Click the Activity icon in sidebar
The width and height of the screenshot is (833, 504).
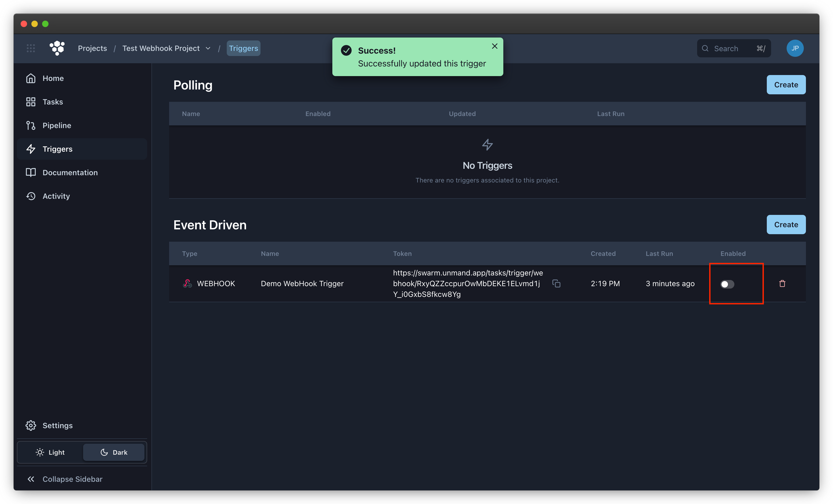coord(31,196)
